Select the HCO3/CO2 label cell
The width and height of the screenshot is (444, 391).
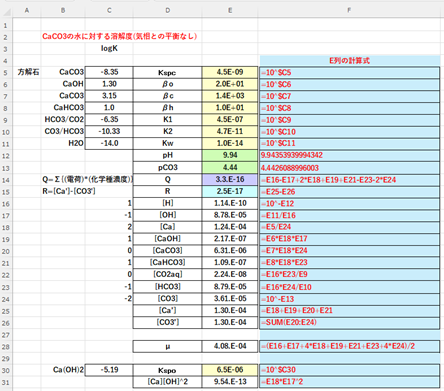click(63, 120)
